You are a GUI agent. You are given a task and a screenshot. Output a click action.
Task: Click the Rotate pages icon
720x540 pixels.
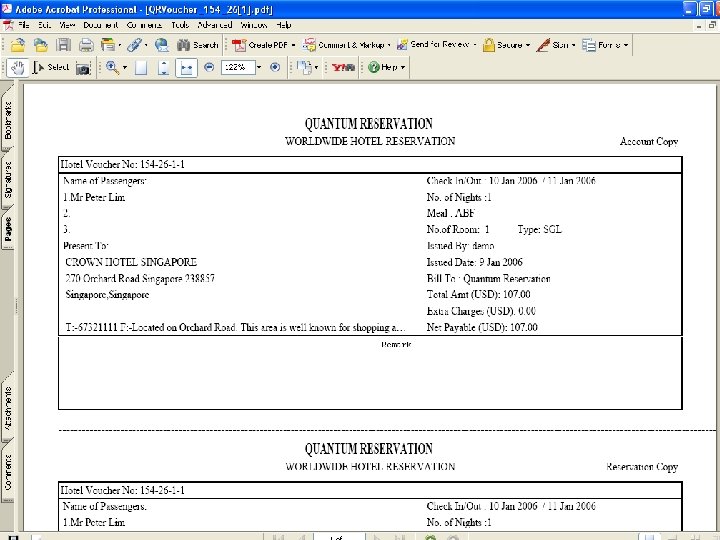[304, 68]
